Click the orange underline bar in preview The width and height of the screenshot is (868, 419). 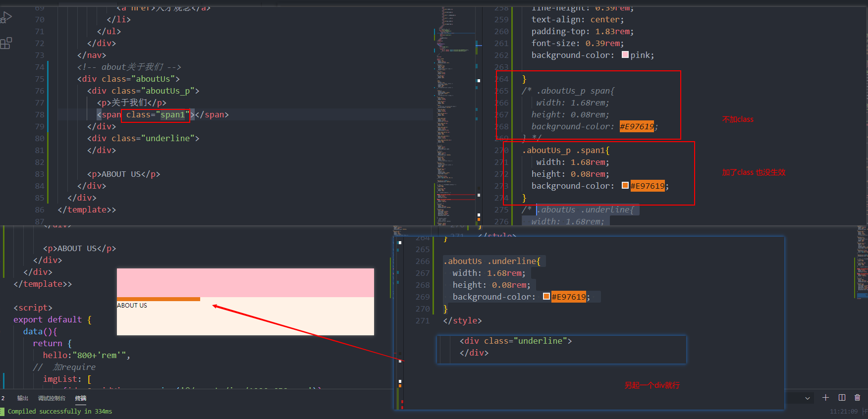(159, 299)
